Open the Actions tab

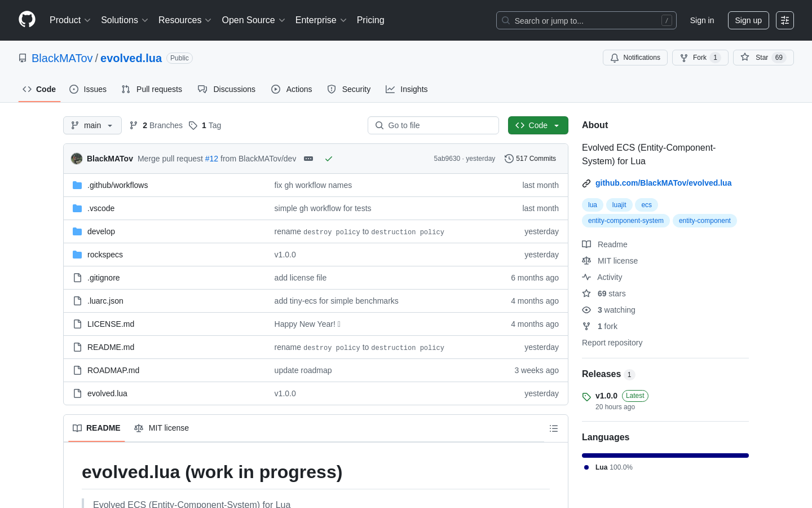292,89
